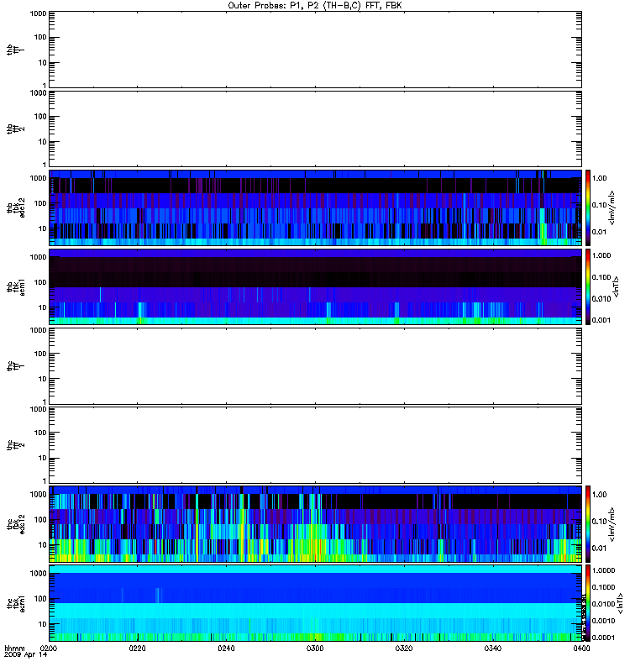This screenshot has width=630, height=672.
Task: Select the mV/m color bar beside thb fbk edc12
Action: pos(588,207)
